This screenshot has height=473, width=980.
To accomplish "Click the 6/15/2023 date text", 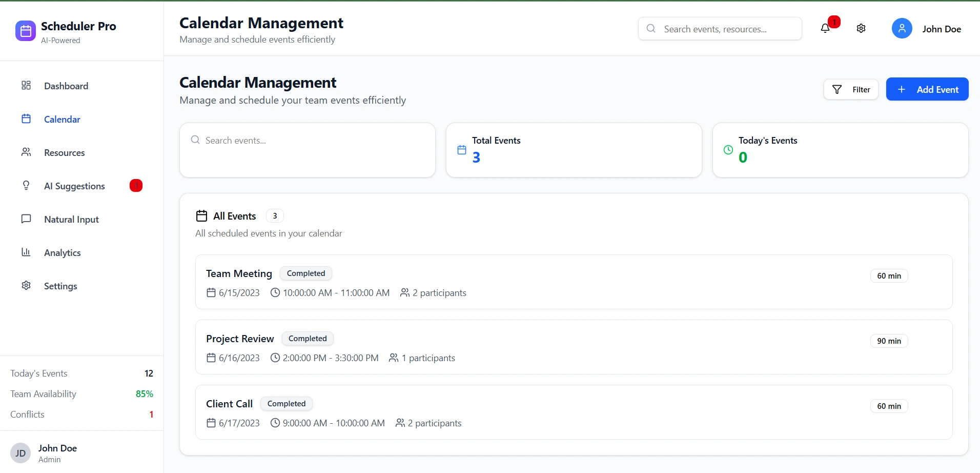I will click(x=239, y=293).
